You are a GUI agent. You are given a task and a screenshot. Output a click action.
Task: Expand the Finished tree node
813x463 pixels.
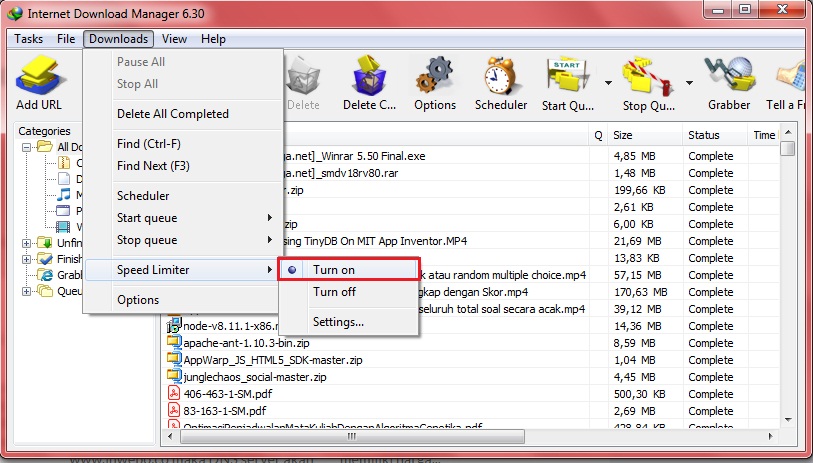26,259
